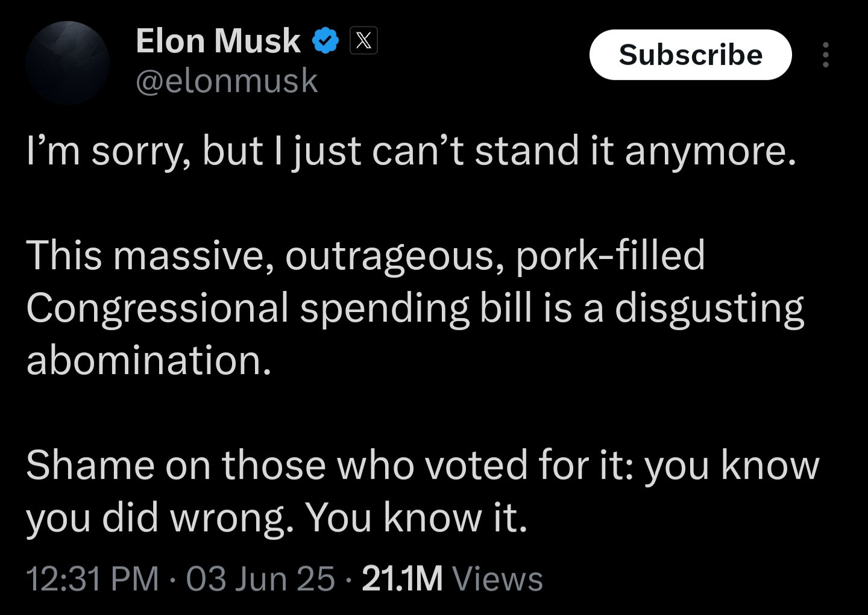Click the line "I'm sorry, but I just can't stand it anymore."
Viewport: 868px width, 615px height.
[x=411, y=151]
